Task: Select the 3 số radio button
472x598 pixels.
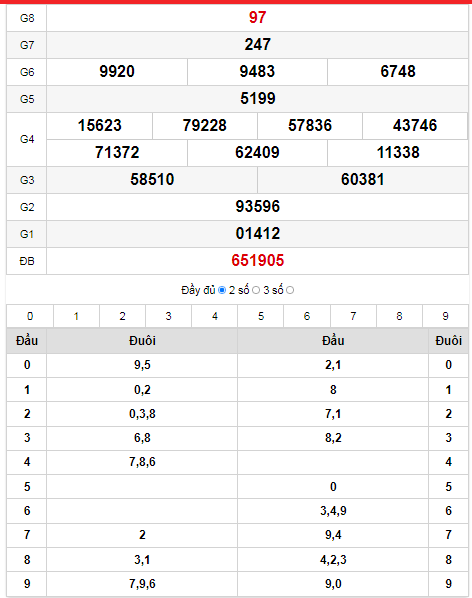Action: click(290, 290)
